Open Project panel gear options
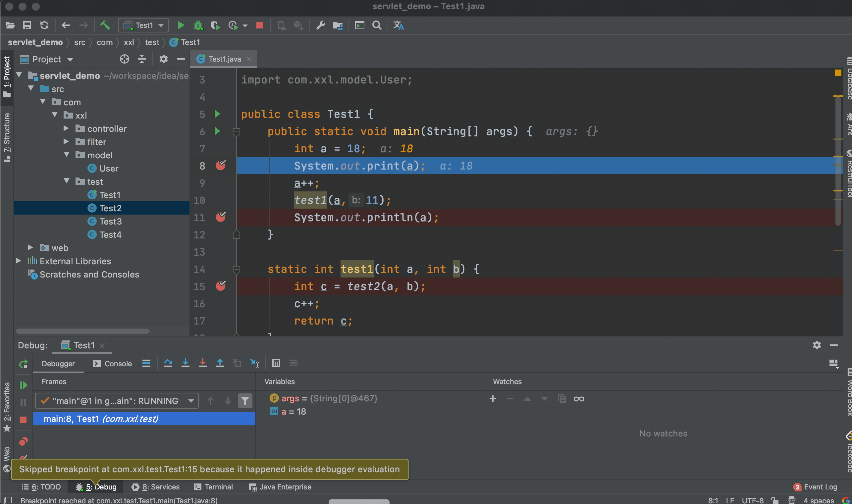The image size is (852, 504). pyautogui.click(x=163, y=59)
